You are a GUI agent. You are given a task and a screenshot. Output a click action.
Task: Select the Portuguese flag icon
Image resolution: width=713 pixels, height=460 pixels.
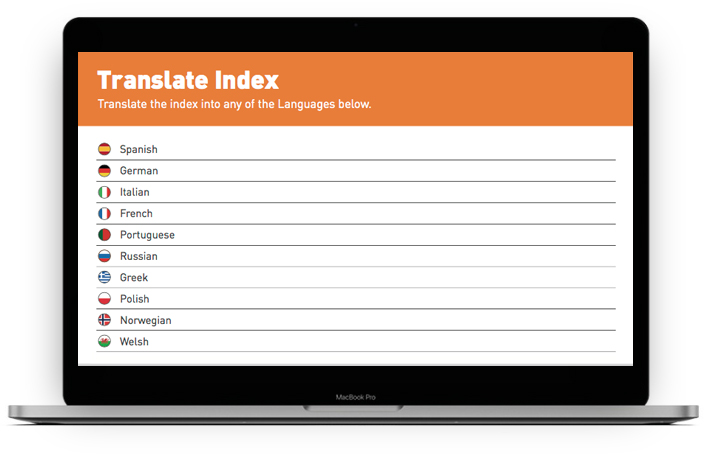[104, 235]
